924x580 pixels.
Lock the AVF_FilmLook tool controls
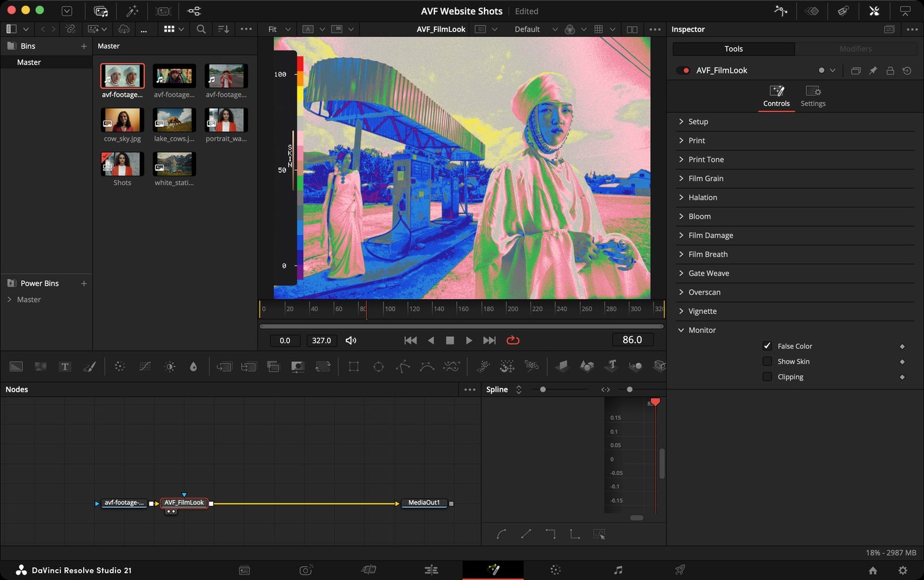890,70
